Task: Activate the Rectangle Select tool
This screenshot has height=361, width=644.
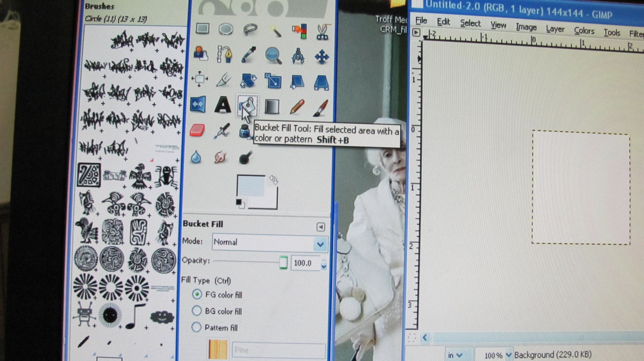Action: (203, 28)
